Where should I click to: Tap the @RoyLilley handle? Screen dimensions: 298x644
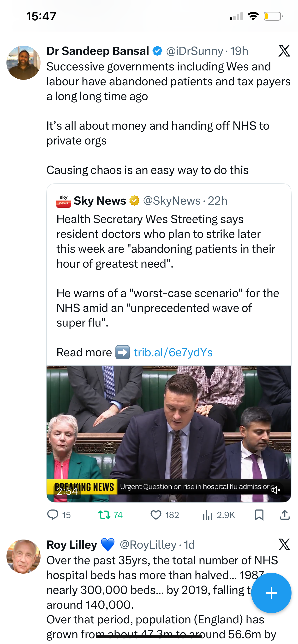(148, 545)
